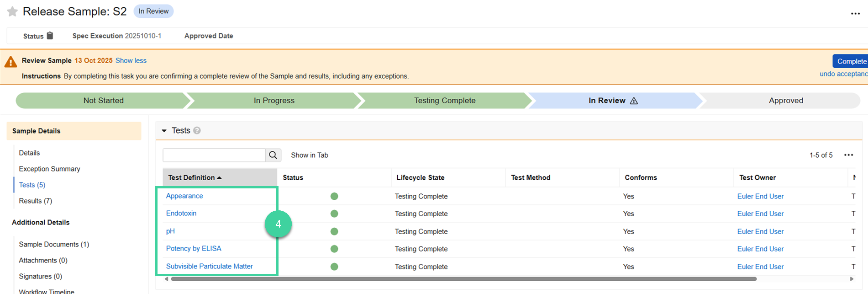The width and height of the screenshot is (868, 294).
Task: Open Euler End User in the Appearance row
Action: tap(760, 196)
